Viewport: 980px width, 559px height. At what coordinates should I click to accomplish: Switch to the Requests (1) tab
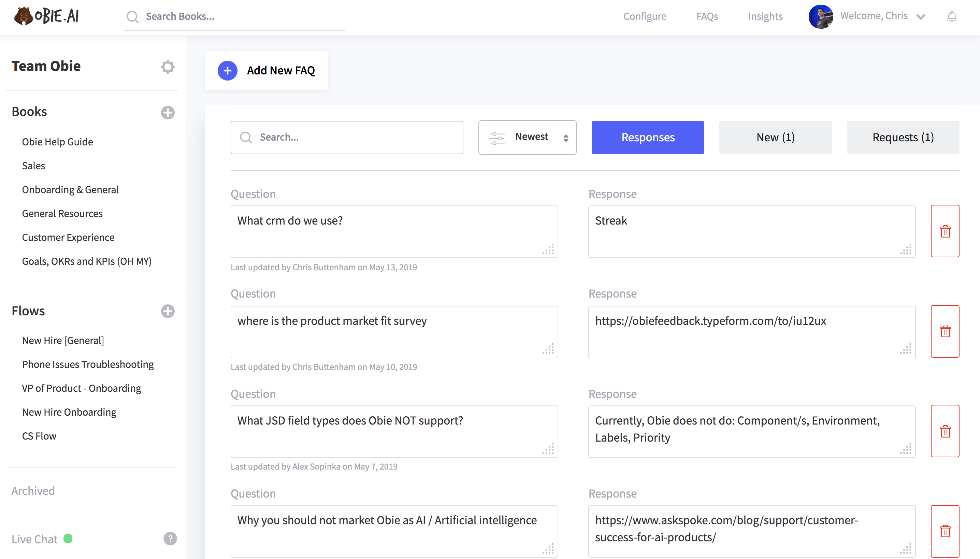903,138
